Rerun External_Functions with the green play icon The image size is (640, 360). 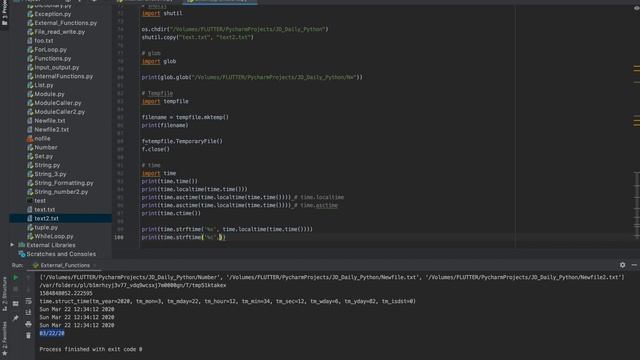(16, 278)
